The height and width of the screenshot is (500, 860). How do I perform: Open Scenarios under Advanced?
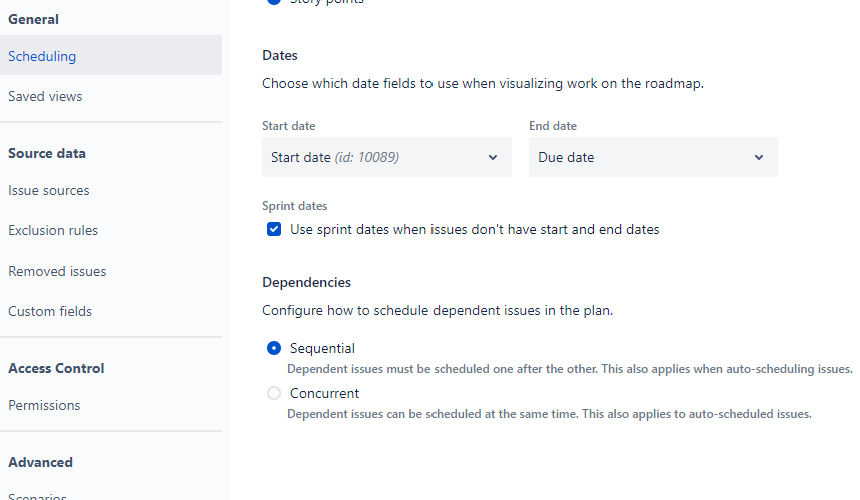pos(38,495)
